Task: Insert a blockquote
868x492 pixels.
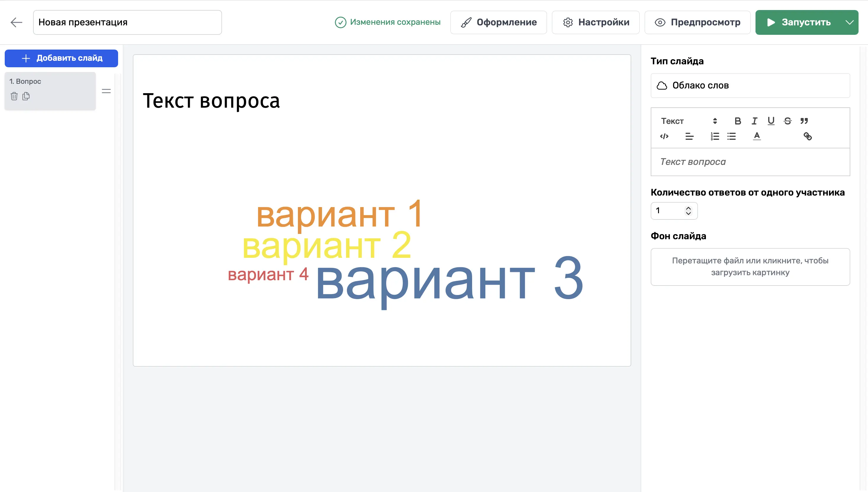Action: click(x=804, y=121)
